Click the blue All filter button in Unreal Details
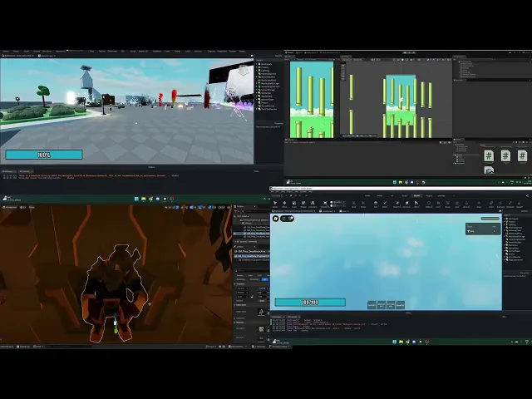532x399 pixels. 264,279
